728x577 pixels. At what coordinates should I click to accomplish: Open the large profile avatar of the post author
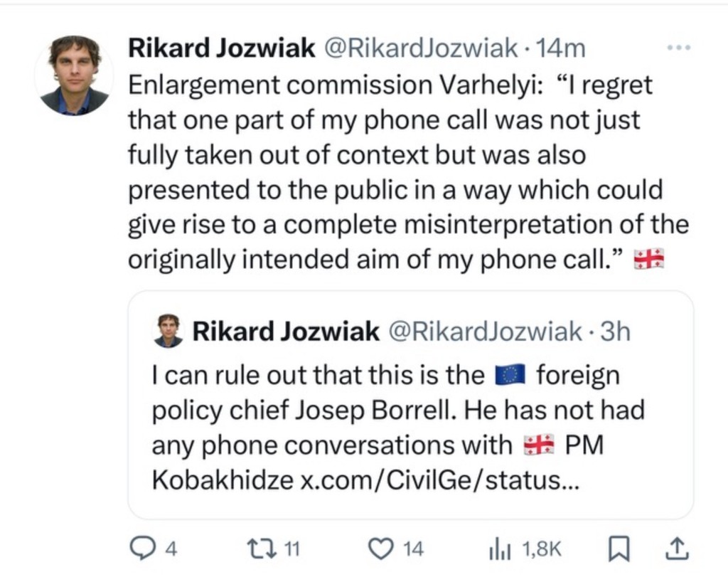point(74,75)
